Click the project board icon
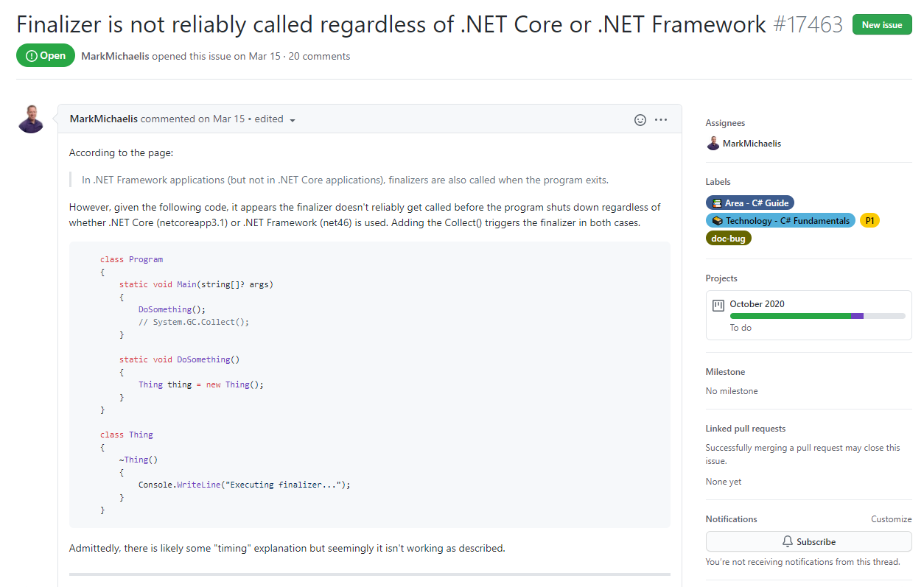Viewport: 924px width, 587px height. (x=718, y=304)
